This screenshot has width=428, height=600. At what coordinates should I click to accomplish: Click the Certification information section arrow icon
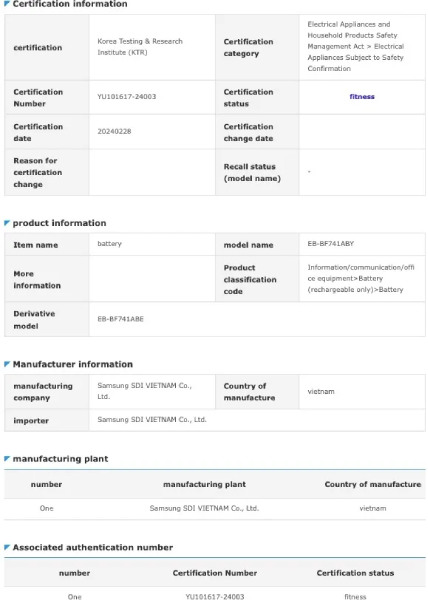pos(7,3)
